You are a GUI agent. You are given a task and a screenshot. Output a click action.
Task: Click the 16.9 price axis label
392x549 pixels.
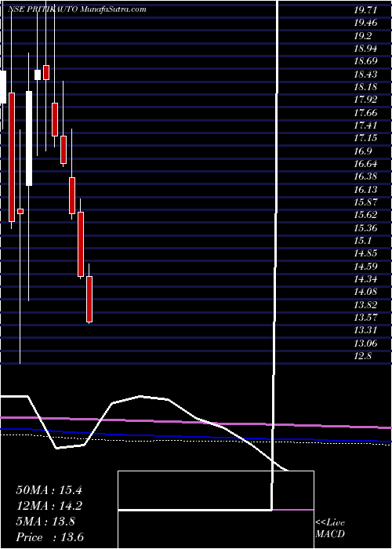[x=363, y=151]
